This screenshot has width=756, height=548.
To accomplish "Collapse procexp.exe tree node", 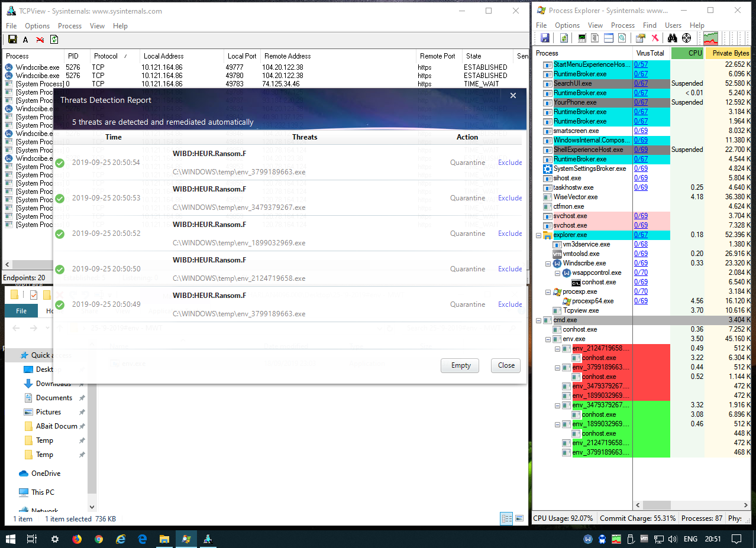I will pos(548,291).
